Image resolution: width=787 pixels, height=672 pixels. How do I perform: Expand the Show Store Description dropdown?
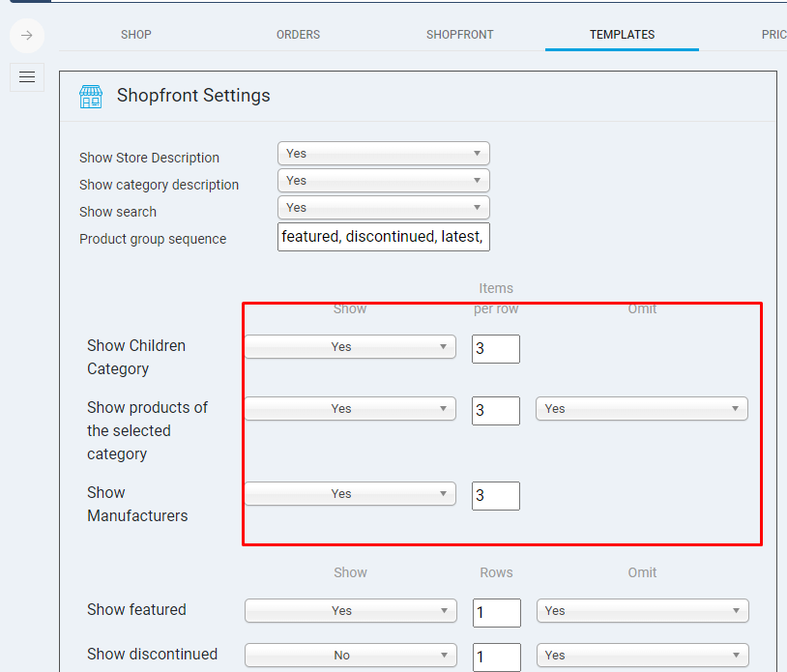point(383,154)
